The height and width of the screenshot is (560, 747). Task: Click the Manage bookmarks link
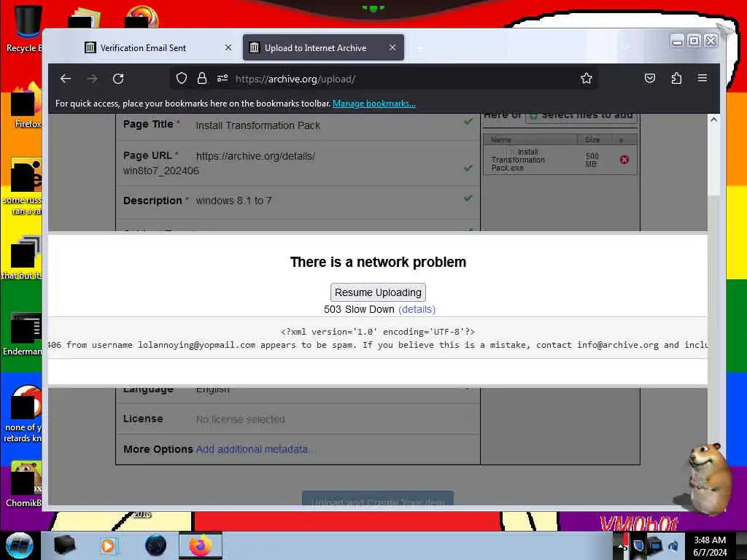click(374, 104)
